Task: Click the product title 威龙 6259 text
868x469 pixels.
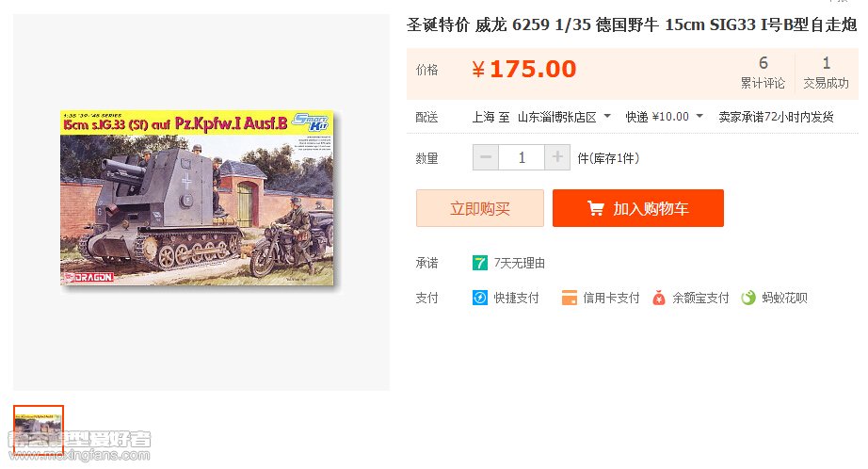Action: 512,24
